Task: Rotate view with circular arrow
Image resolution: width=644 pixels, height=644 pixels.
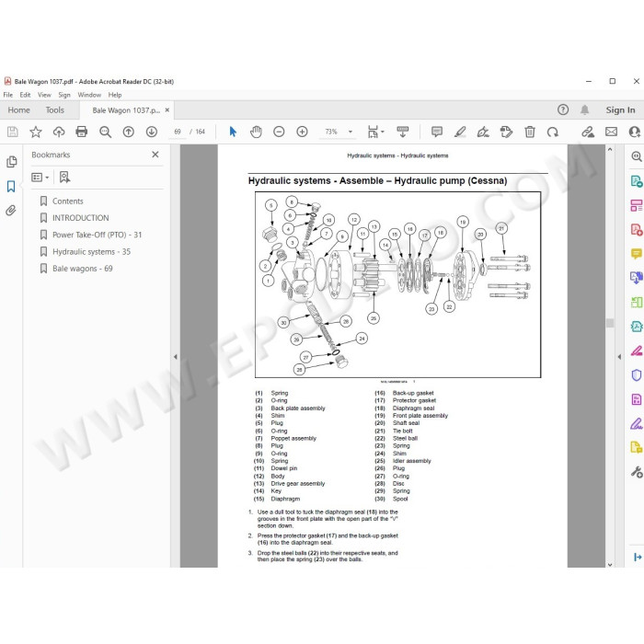Action: click(552, 132)
